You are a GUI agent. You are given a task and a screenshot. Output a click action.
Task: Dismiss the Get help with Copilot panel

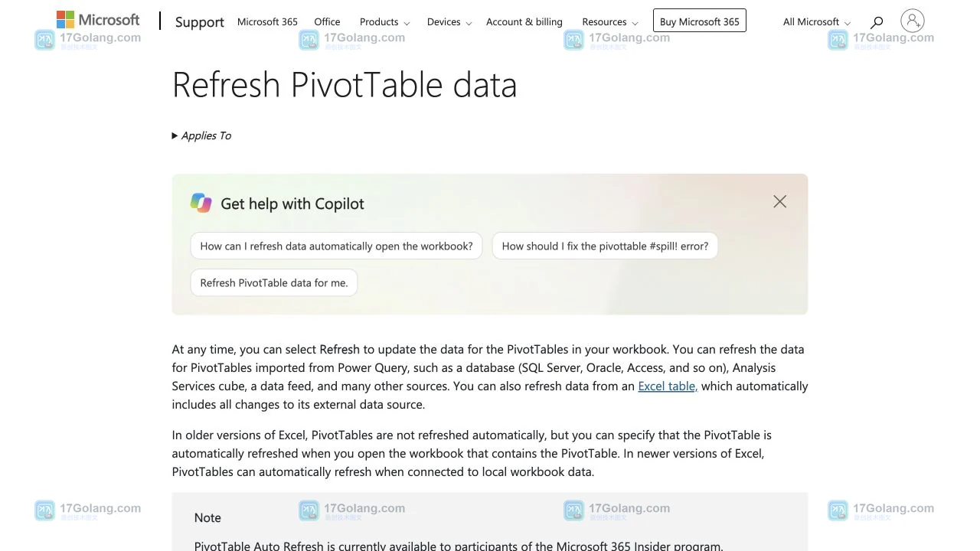(x=779, y=201)
